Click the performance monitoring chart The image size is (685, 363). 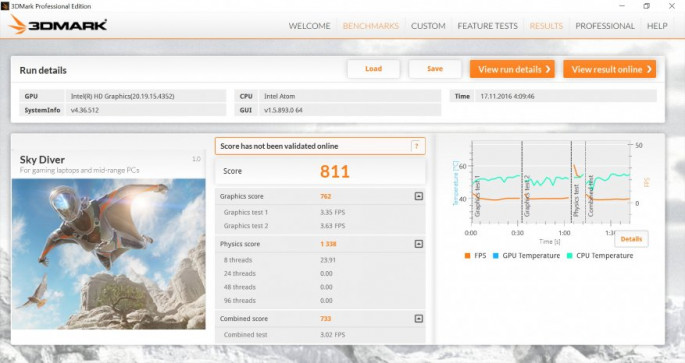[x=550, y=183]
